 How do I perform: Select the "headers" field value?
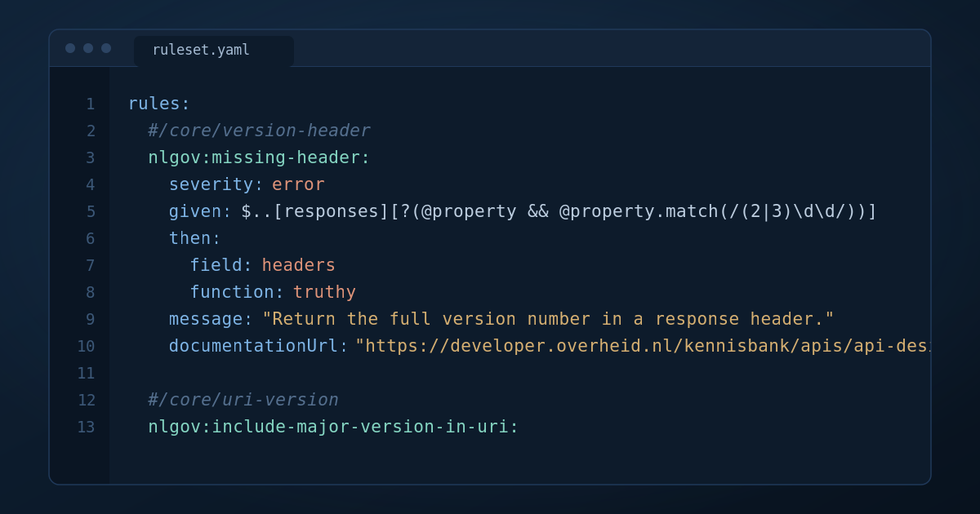[x=298, y=265]
